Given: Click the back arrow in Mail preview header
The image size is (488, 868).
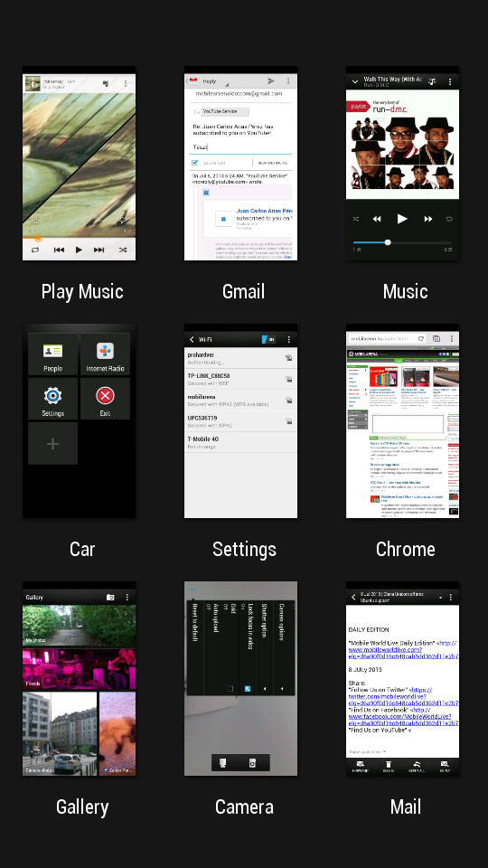Looking at the screenshot, I should [353, 598].
